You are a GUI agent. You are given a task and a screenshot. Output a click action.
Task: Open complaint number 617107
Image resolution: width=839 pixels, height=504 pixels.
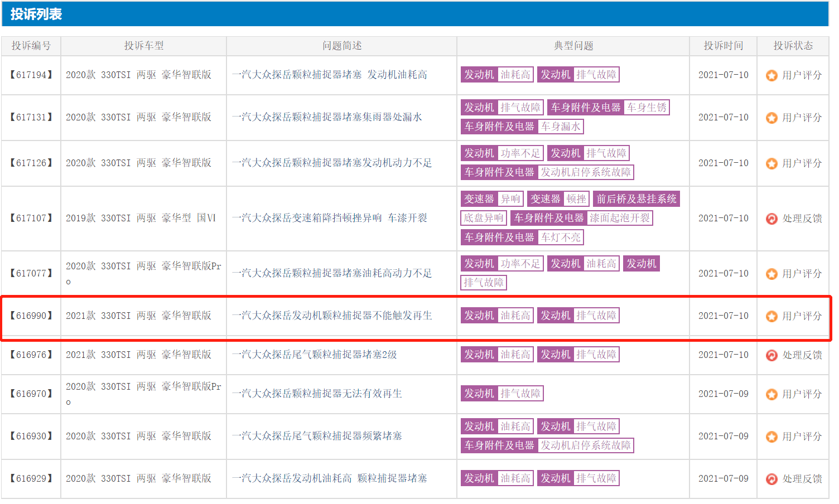point(31,218)
